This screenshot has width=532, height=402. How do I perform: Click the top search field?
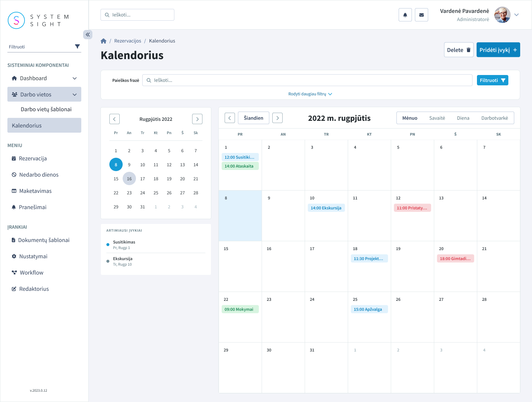click(137, 15)
